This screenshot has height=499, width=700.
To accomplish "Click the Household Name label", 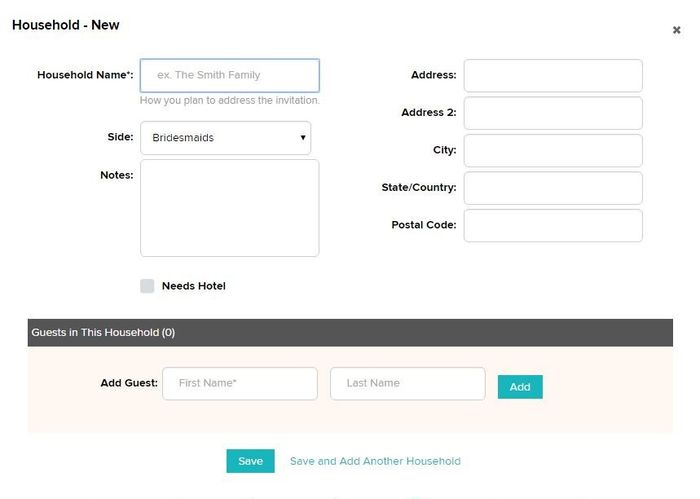I will [x=85, y=75].
